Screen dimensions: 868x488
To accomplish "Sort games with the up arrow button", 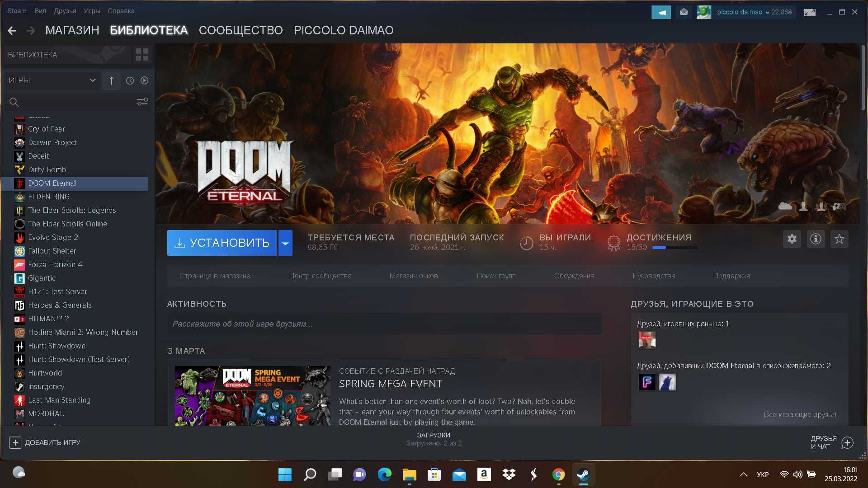I will click(x=111, y=80).
